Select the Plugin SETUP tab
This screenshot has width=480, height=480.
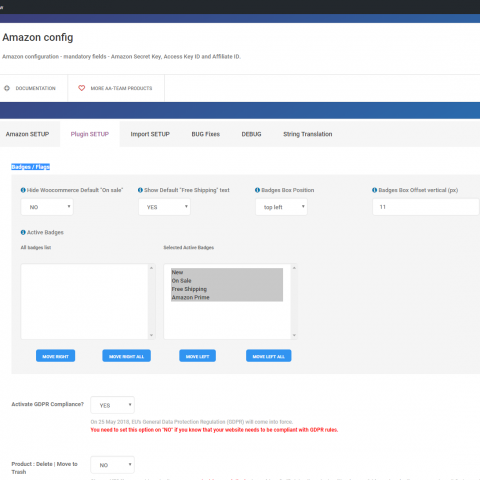coord(90,134)
